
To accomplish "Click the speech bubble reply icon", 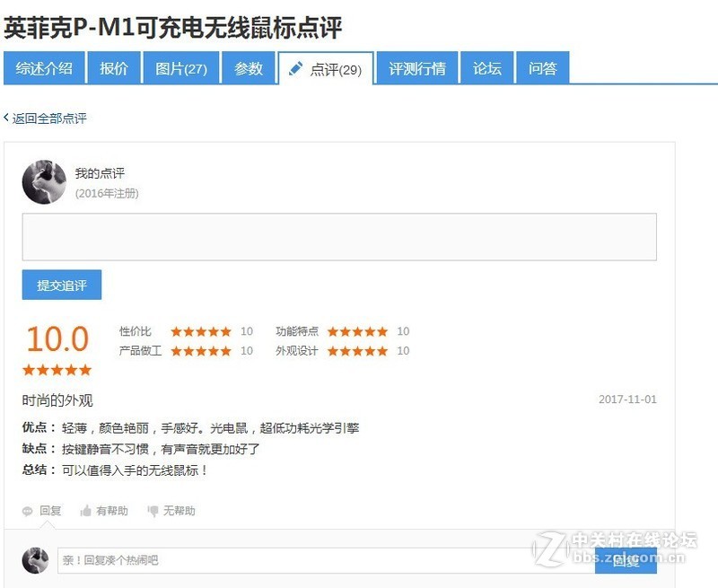I will [x=28, y=511].
